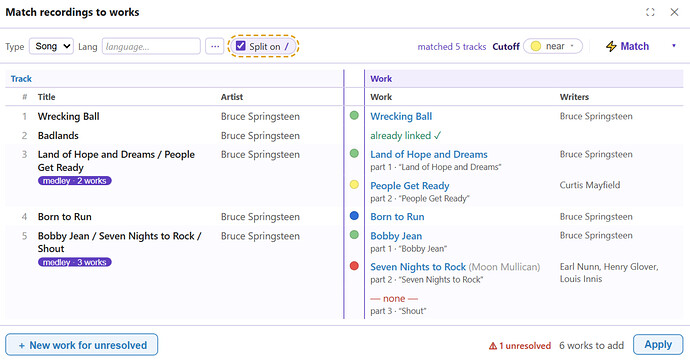Open the Cutoff near dropdown

pyautogui.click(x=553, y=46)
